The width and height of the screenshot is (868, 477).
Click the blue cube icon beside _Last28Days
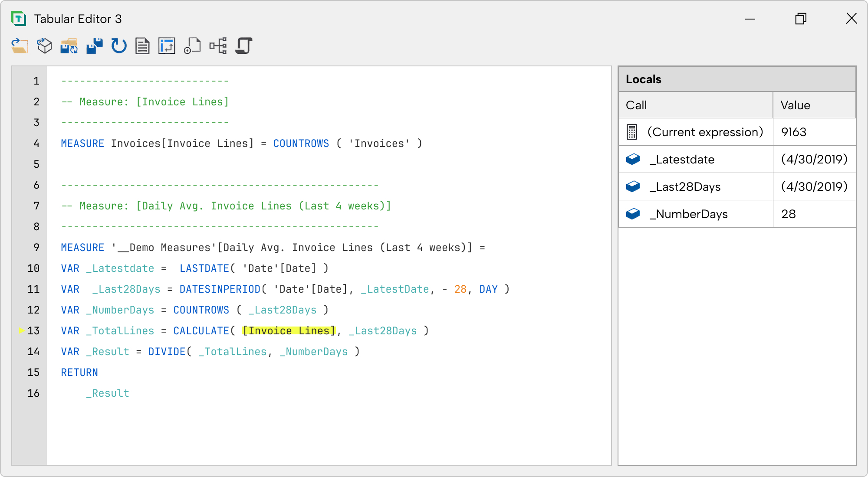click(633, 186)
